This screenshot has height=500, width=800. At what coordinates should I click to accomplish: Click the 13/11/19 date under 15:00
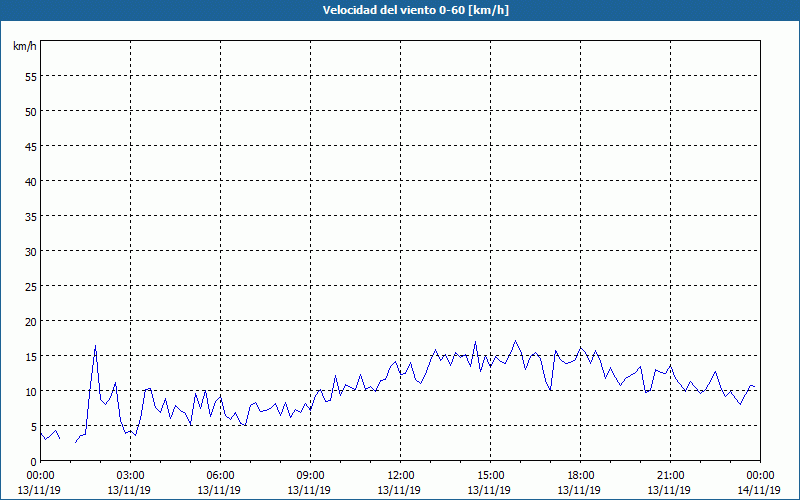(489, 490)
